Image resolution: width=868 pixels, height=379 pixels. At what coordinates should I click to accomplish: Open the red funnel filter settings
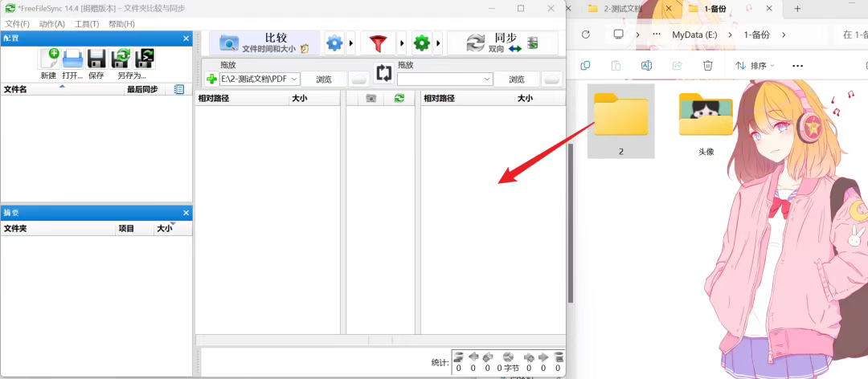[379, 43]
